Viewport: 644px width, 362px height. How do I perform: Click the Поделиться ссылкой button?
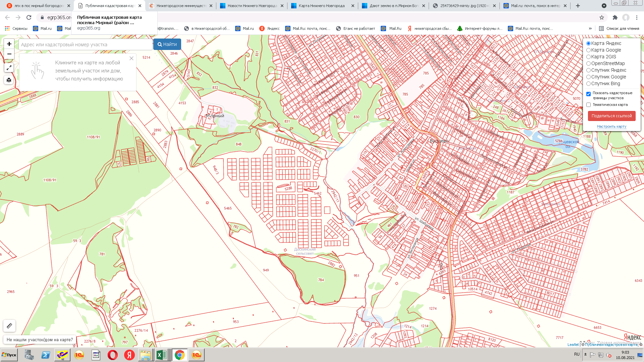pos(611,116)
